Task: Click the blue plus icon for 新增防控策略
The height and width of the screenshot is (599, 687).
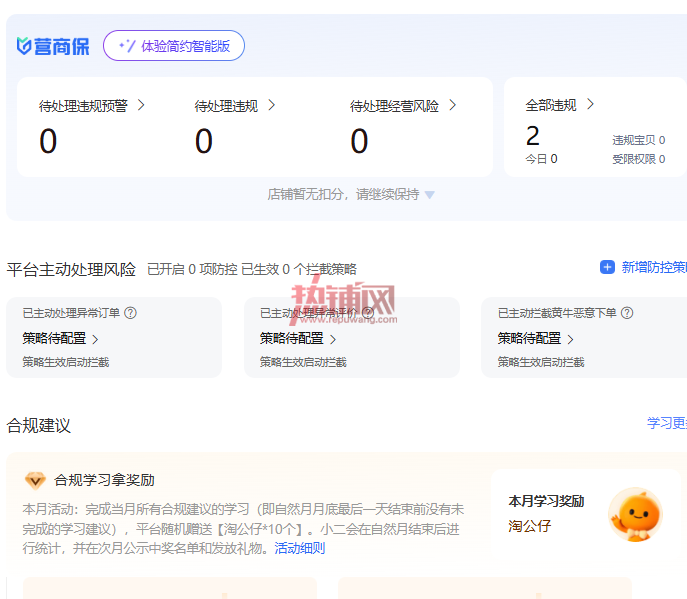Action: click(x=607, y=267)
